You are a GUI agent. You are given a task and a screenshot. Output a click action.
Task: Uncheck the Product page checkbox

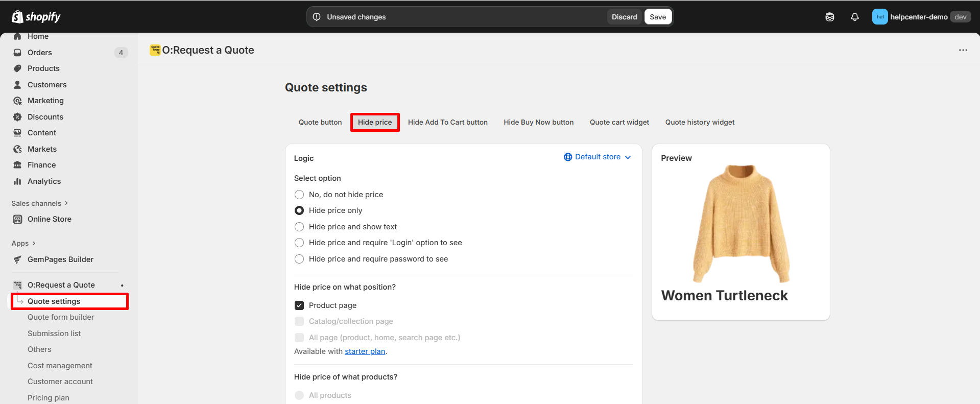(299, 305)
